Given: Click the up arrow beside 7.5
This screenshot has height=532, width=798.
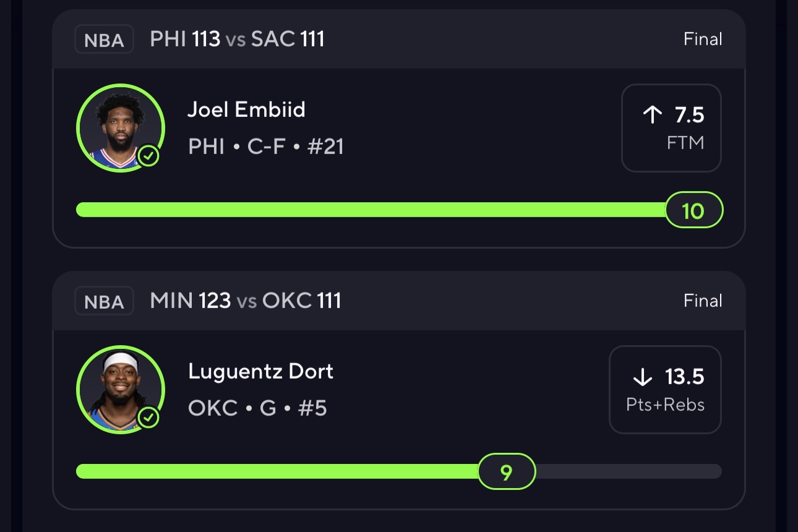Looking at the screenshot, I should pos(653,114).
